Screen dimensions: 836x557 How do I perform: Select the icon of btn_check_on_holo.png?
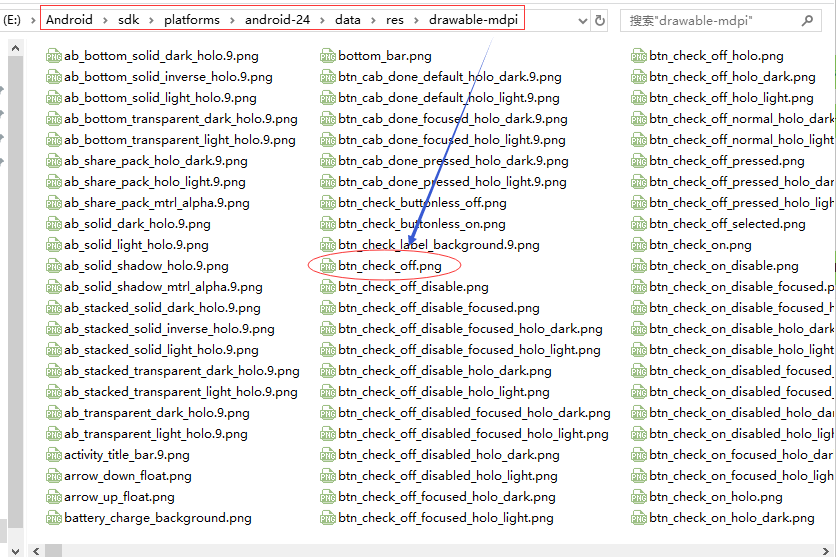click(x=639, y=497)
